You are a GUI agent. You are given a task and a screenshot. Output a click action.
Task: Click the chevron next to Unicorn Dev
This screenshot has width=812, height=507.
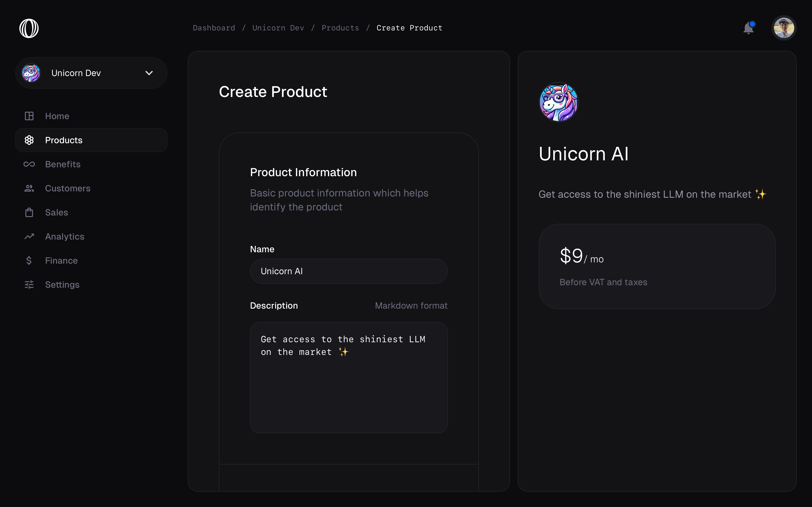coord(149,73)
